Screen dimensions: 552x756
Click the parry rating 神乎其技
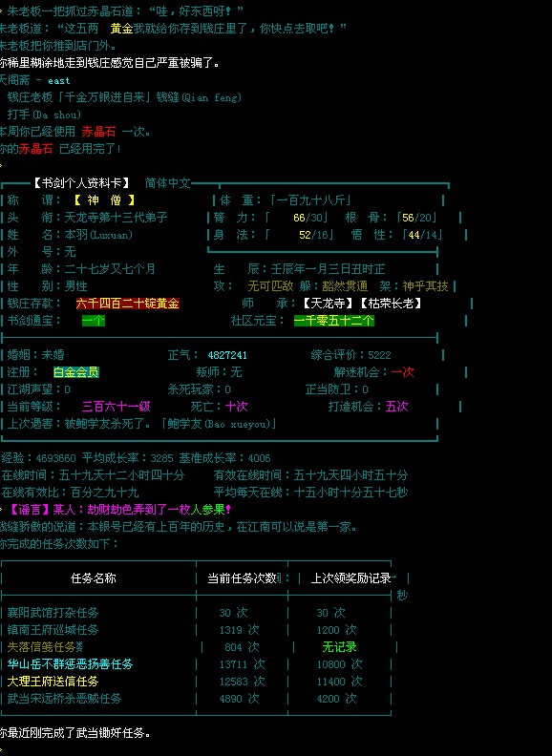point(425,286)
